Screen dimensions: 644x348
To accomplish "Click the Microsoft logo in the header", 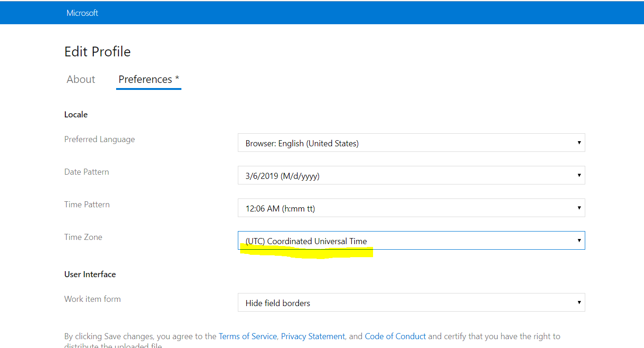I will pos(83,13).
